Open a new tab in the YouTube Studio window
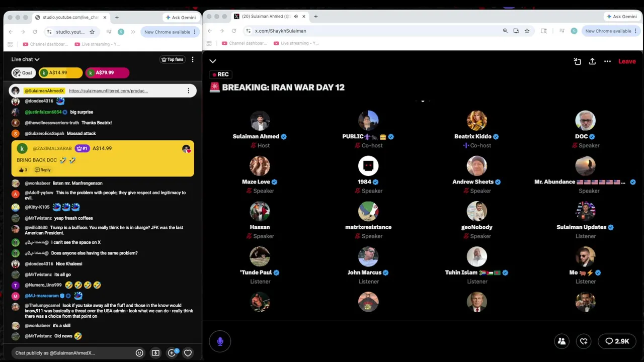The image size is (644, 362). tap(117, 17)
